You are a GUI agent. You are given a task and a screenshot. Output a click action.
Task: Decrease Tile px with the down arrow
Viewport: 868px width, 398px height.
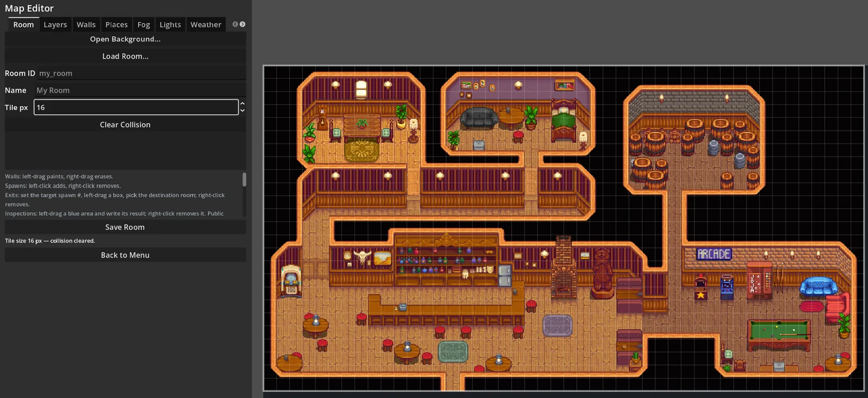tap(242, 111)
